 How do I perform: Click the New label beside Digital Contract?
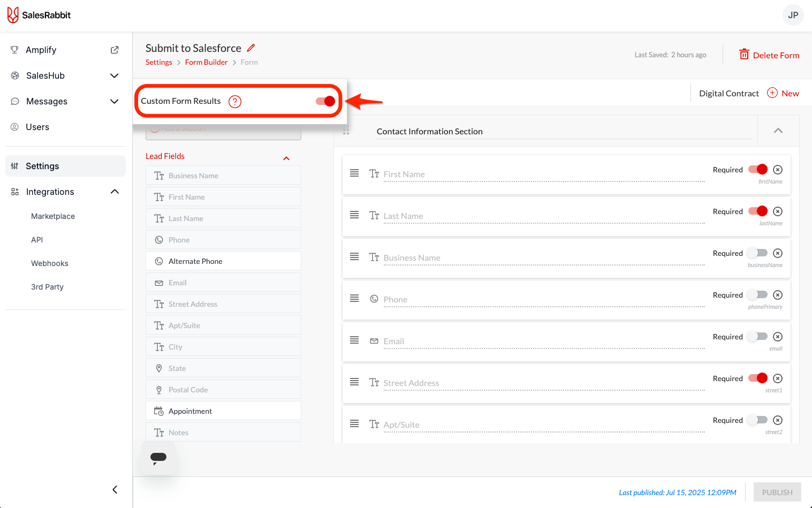(x=790, y=93)
